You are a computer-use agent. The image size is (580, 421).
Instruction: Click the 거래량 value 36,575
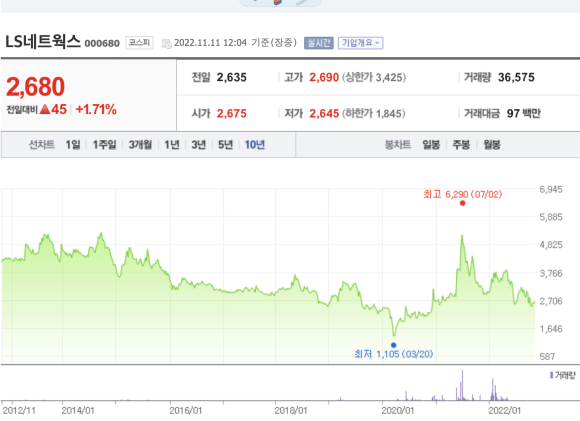pyautogui.click(x=516, y=77)
